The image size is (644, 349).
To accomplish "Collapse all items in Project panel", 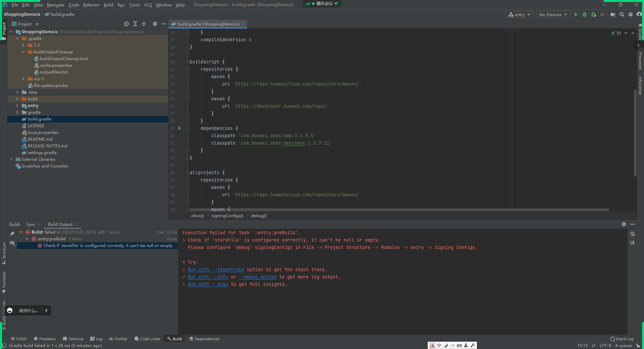I will pos(144,24).
